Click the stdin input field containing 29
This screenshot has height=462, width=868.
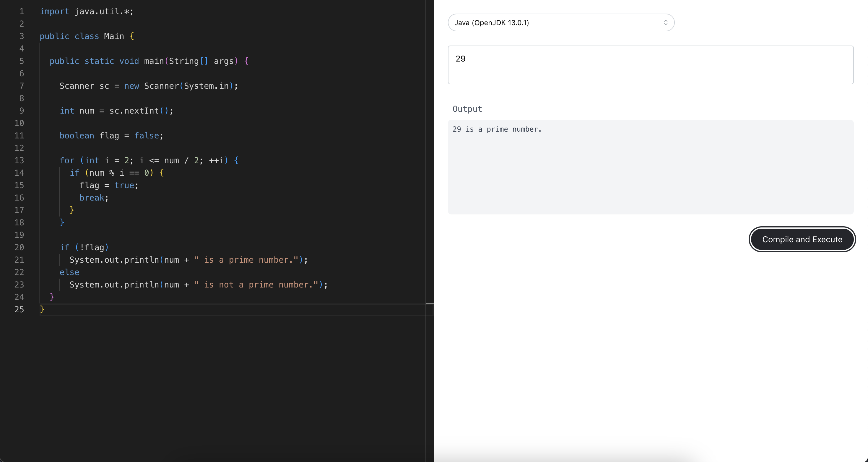point(650,65)
